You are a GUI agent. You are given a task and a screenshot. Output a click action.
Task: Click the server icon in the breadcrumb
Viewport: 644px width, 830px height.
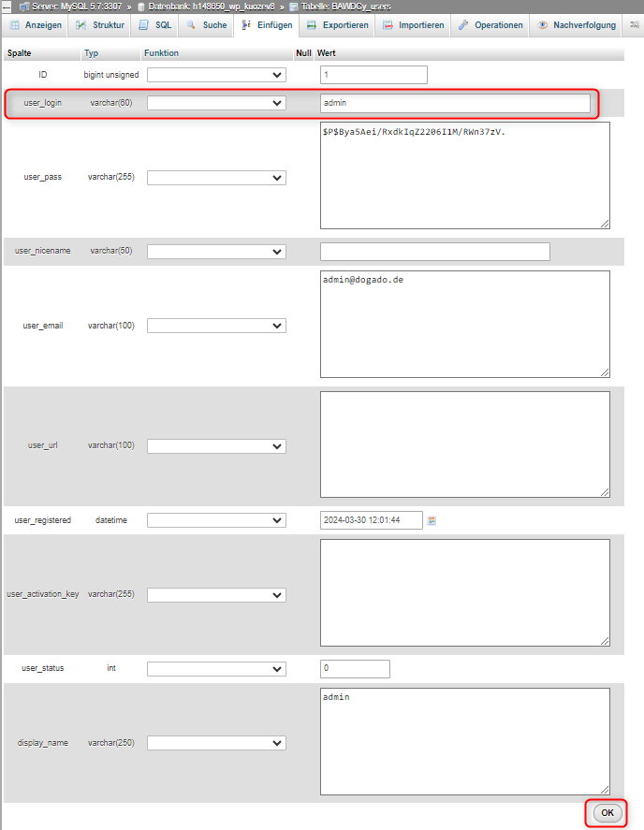(x=23, y=6)
